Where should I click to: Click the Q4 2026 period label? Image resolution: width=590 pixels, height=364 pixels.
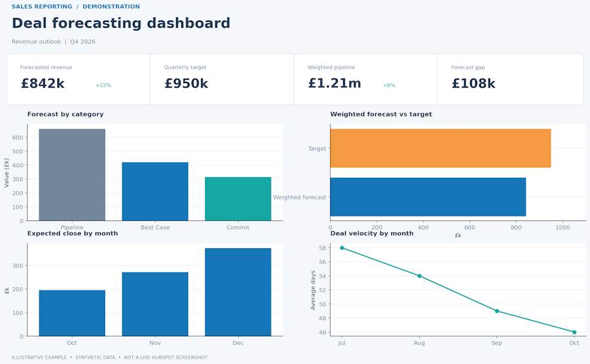(83, 42)
